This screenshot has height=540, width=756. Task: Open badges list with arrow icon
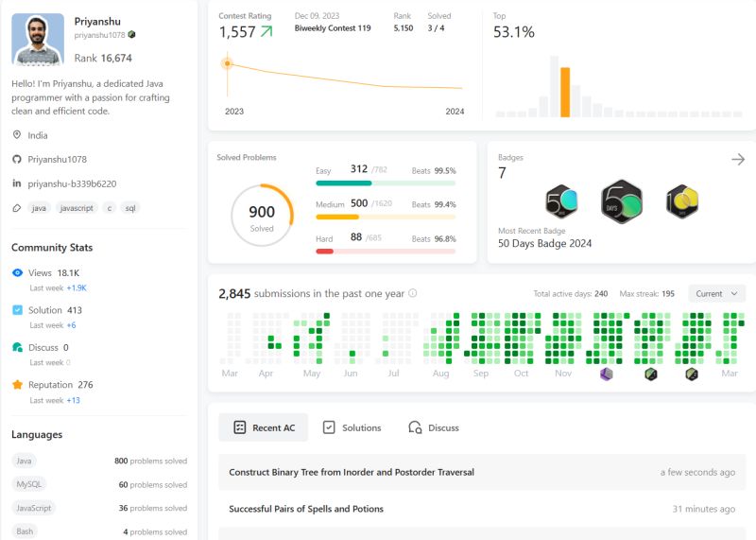pyautogui.click(x=738, y=159)
